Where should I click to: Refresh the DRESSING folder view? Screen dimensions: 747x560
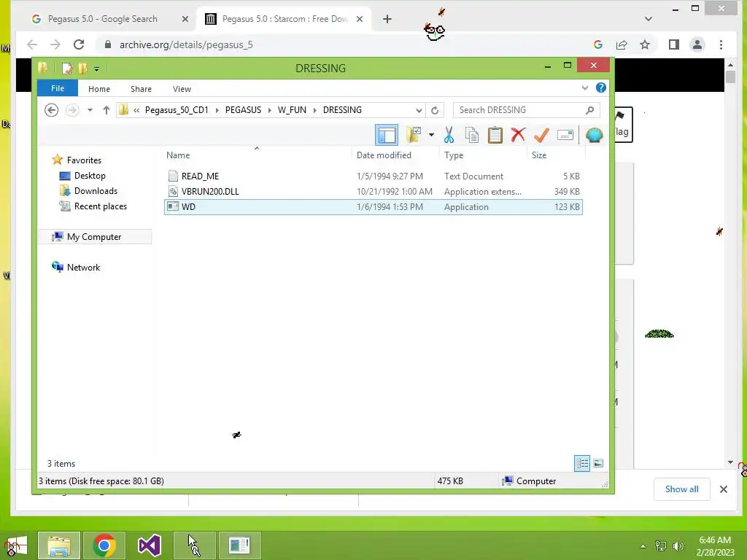click(x=435, y=110)
